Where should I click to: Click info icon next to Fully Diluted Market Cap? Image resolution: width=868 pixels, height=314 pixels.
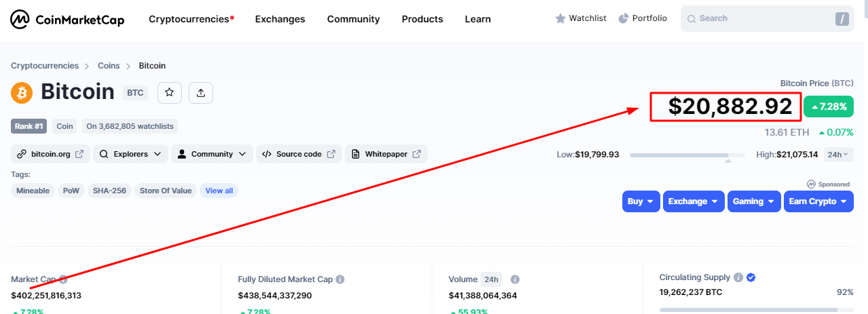[x=340, y=279]
